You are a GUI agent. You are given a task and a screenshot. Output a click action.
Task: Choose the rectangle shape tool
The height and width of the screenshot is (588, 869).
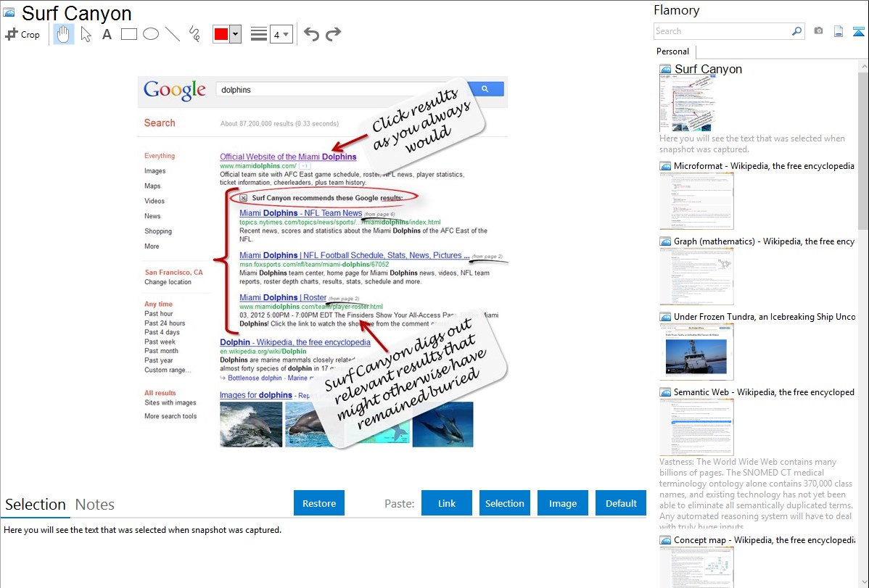point(128,34)
